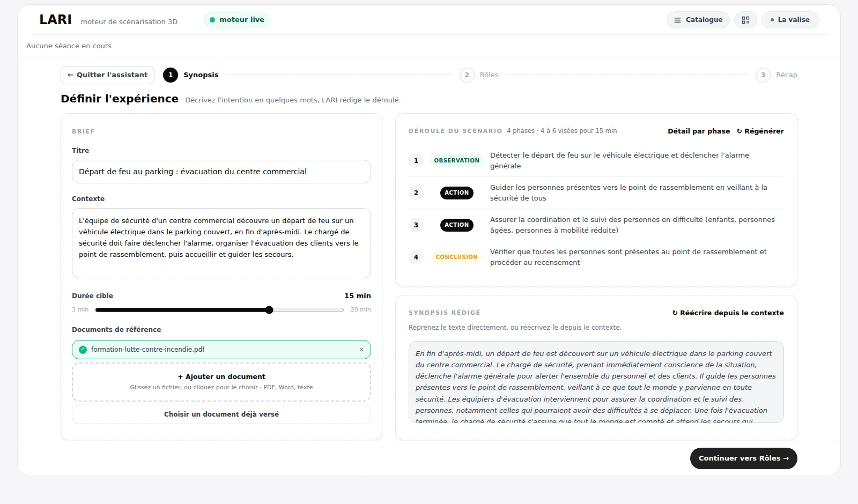Click Continuer vers Rôles button

(x=743, y=458)
